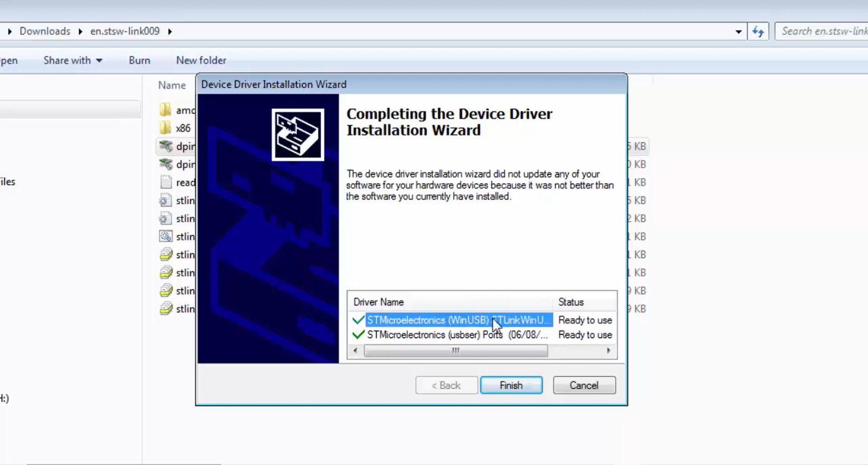The image size is (868, 465).
Task: Click the Ready to use status for WinUSB
Action: tap(585, 320)
